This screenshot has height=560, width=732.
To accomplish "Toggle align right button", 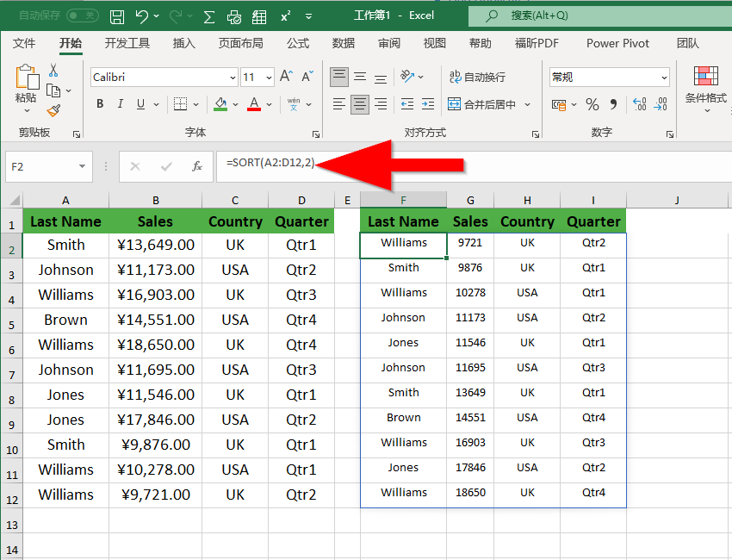I will pos(381,103).
